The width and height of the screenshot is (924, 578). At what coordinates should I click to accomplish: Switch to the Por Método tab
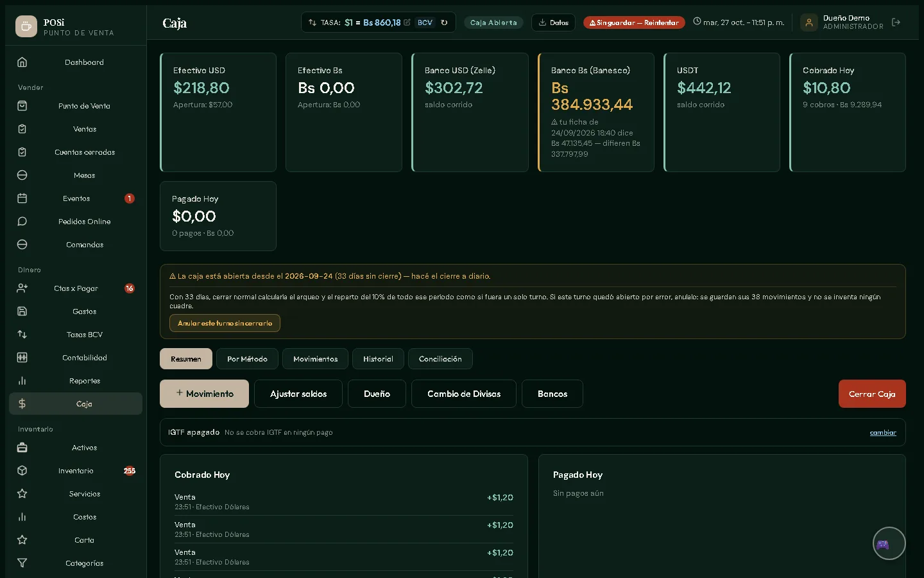[247, 359]
